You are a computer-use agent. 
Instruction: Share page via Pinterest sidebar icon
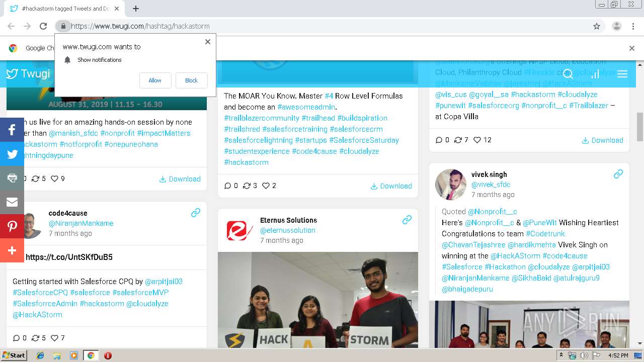12,226
